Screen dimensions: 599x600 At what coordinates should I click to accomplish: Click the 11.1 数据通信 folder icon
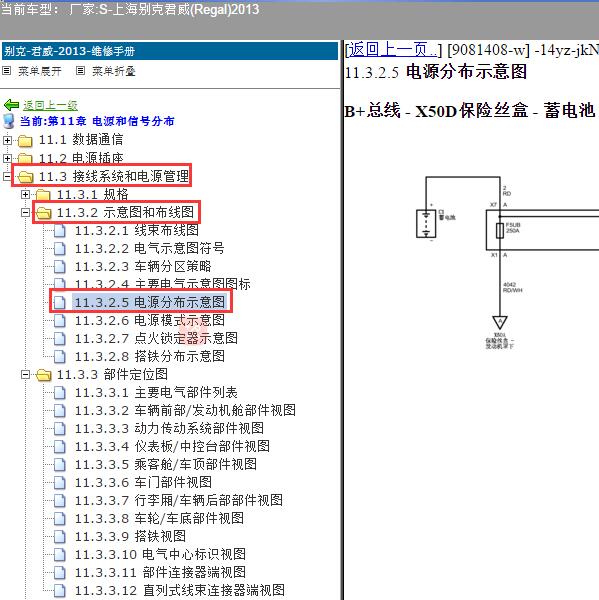[25, 140]
